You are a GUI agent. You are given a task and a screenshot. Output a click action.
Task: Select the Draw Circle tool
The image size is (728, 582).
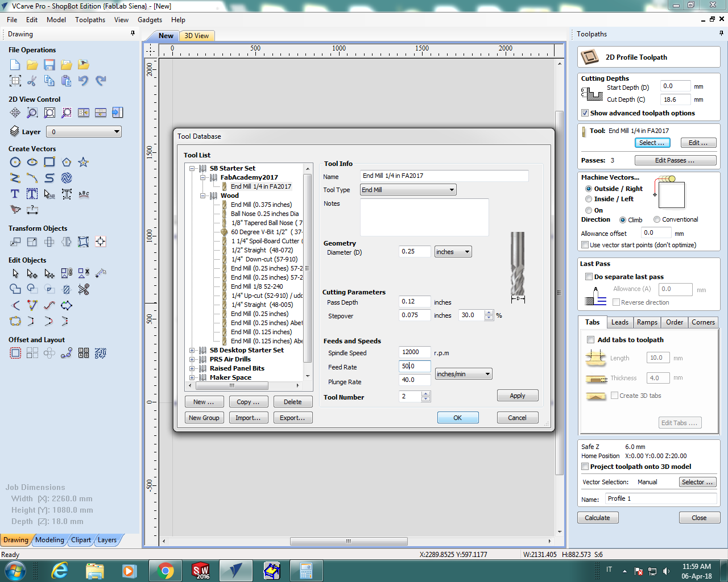15,162
